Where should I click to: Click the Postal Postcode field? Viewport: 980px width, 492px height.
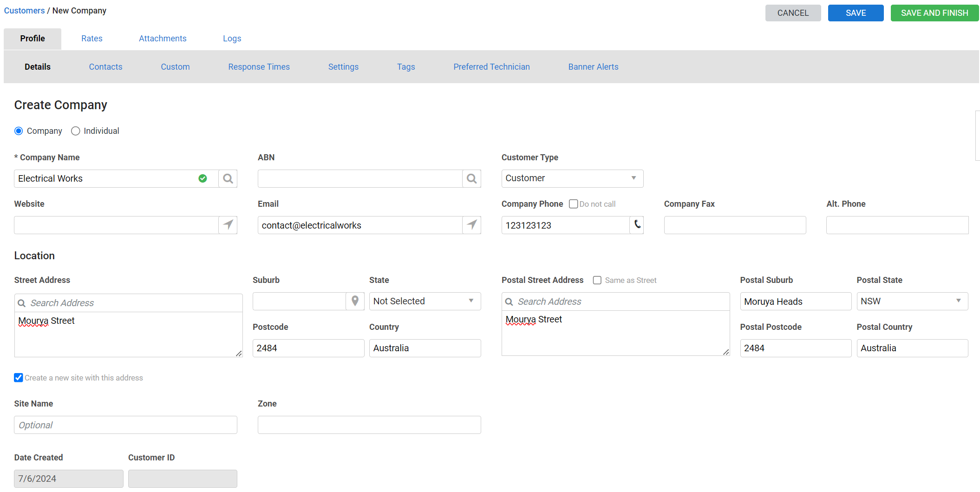tap(796, 348)
